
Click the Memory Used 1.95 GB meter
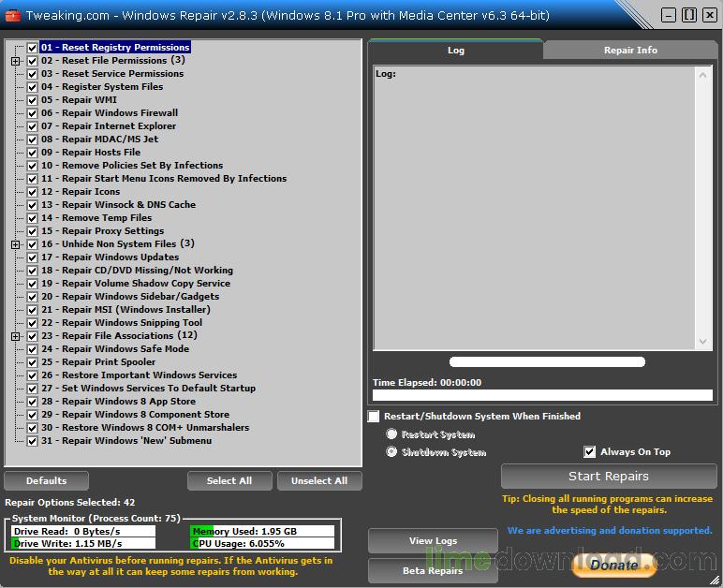coord(262,531)
